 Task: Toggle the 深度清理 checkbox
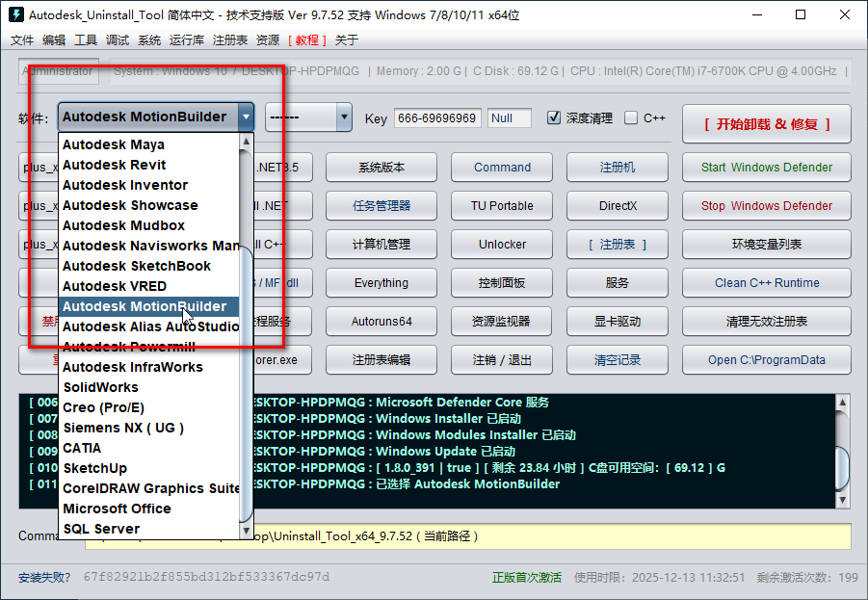[x=554, y=117]
